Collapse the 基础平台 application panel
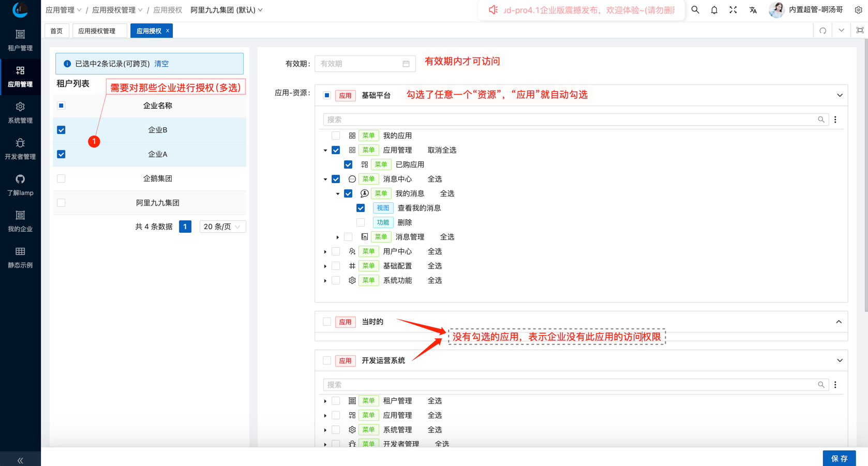868x466 pixels. coord(839,95)
